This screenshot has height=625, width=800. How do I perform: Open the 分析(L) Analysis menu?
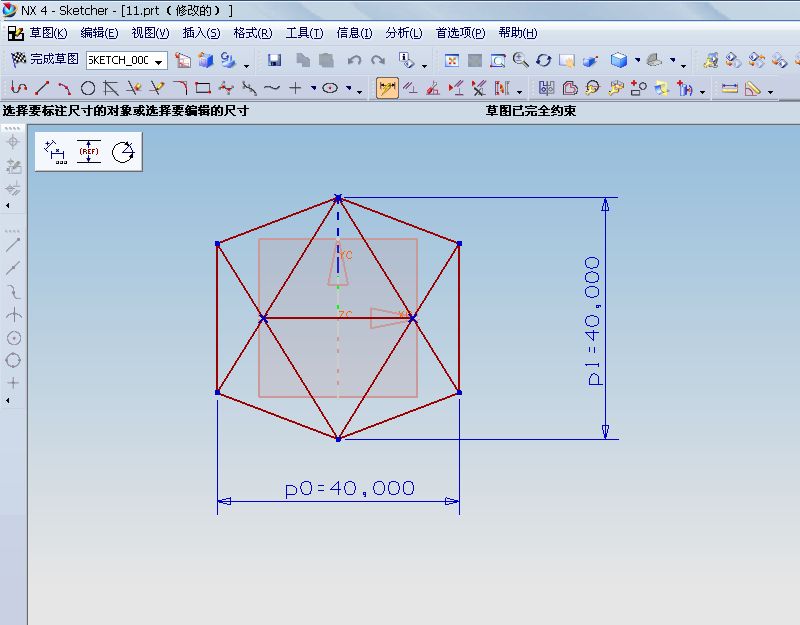[404, 33]
